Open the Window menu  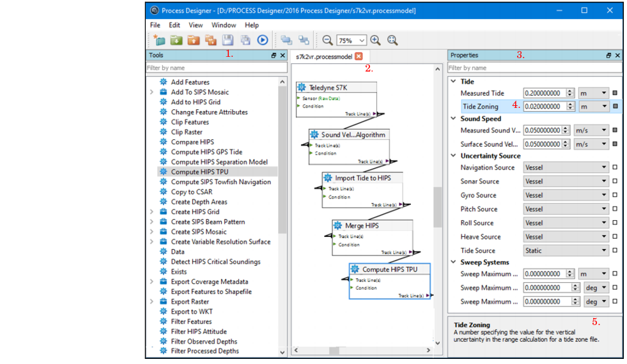click(x=224, y=25)
